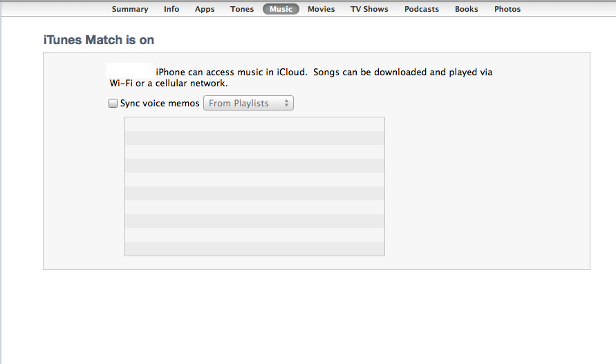This screenshot has height=364, width=616.
Task: Click the blanked-out name before iPhone
Action: 130,70
